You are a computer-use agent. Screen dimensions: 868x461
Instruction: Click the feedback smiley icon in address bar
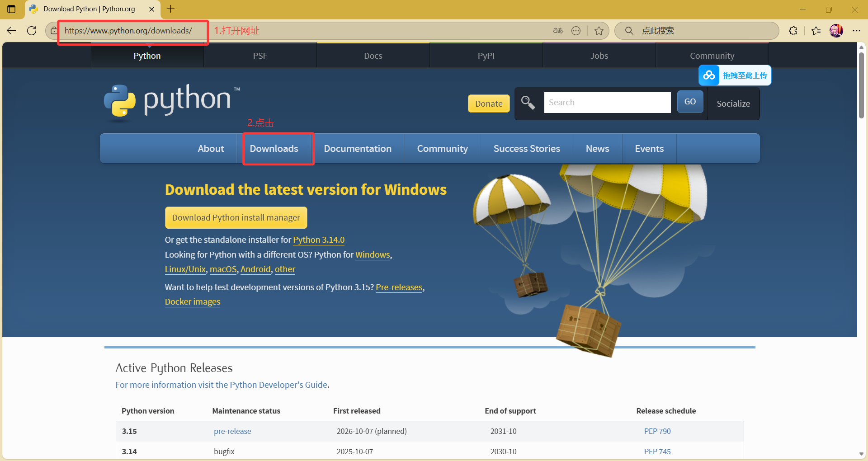pos(576,31)
